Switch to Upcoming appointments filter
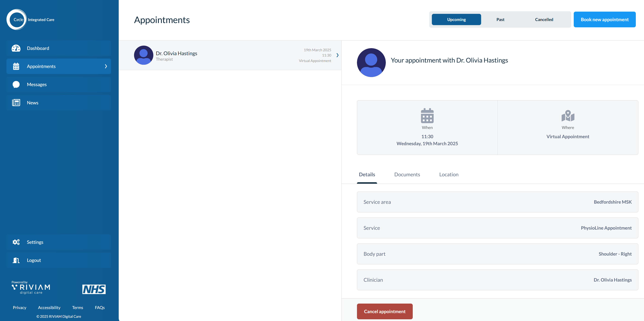Image resolution: width=644 pixels, height=321 pixels. tap(456, 19)
